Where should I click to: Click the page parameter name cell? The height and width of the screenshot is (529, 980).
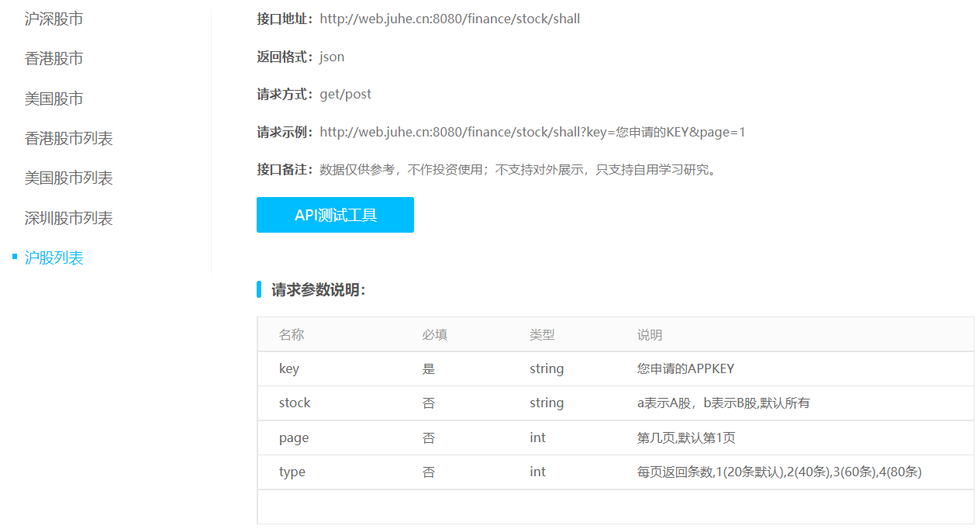point(294,437)
